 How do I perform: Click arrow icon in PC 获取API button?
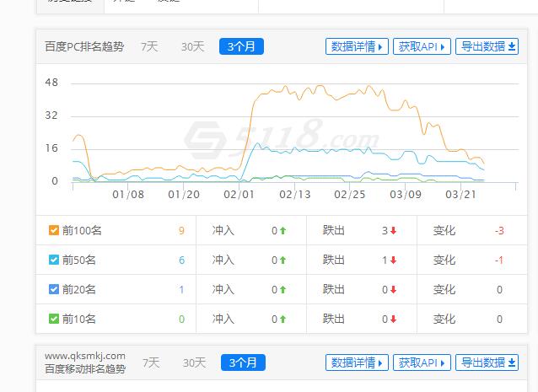(443, 47)
